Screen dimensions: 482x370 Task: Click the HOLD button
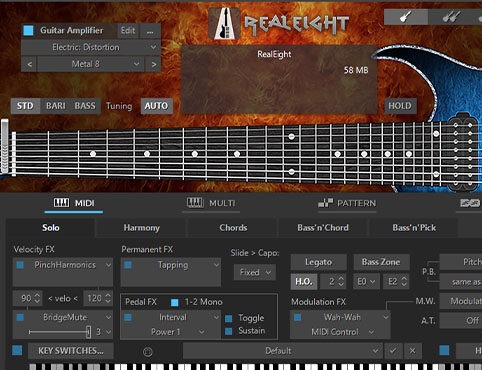point(400,106)
